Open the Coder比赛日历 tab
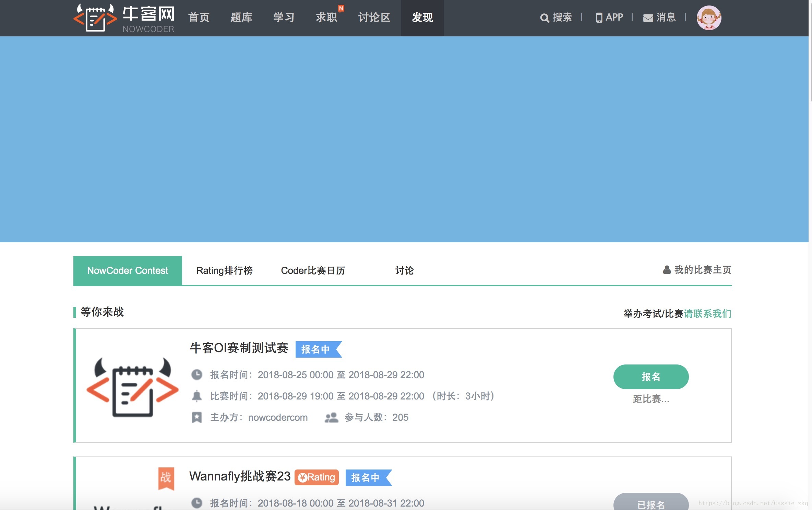812x510 pixels. [313, 270]
